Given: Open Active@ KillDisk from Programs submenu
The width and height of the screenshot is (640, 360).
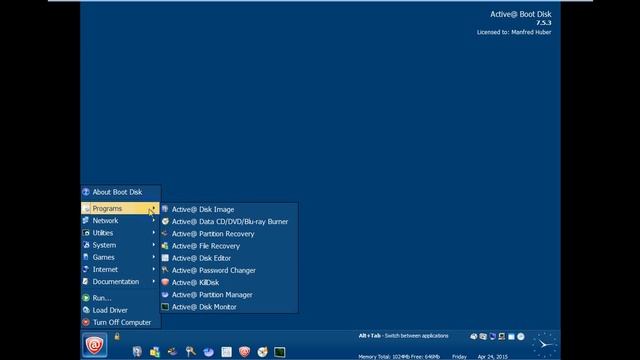Looking at the screenshot, I should point(229,282).
